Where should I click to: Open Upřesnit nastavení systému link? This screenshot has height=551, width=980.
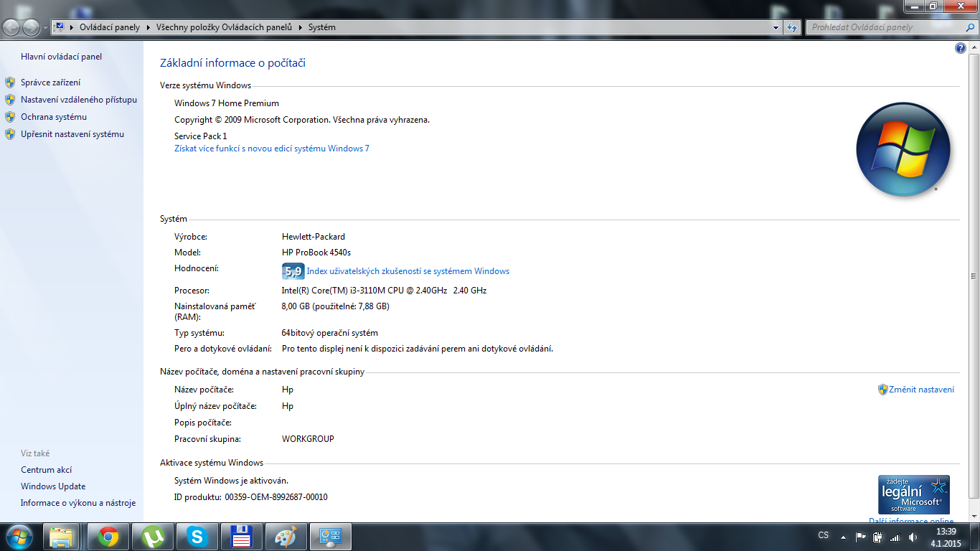tap(72, 134)
